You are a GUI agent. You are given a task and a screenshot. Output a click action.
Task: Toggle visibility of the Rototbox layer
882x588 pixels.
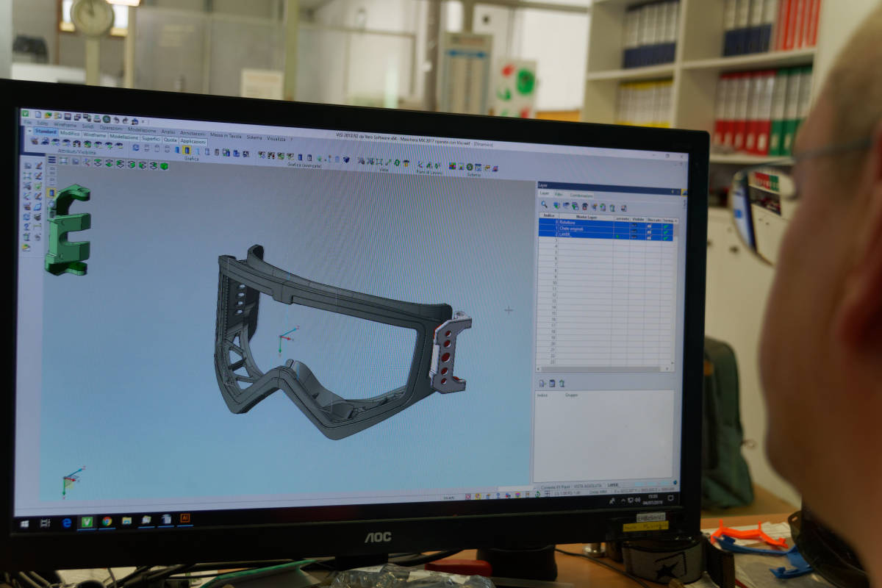[634, 223]
